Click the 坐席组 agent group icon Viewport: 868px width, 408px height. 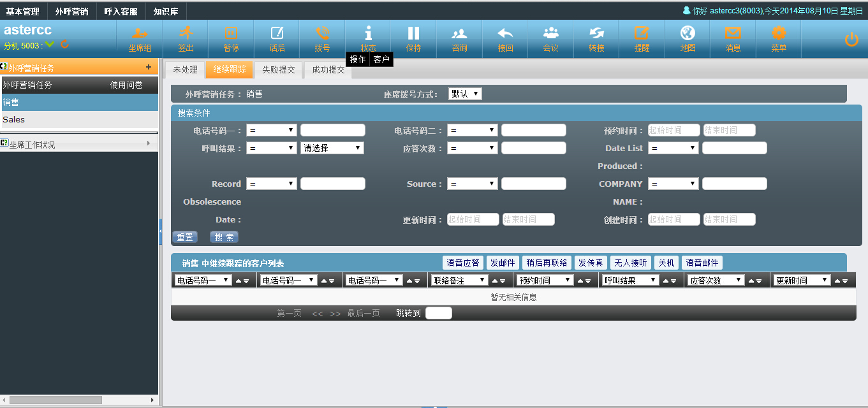point(140,34)
